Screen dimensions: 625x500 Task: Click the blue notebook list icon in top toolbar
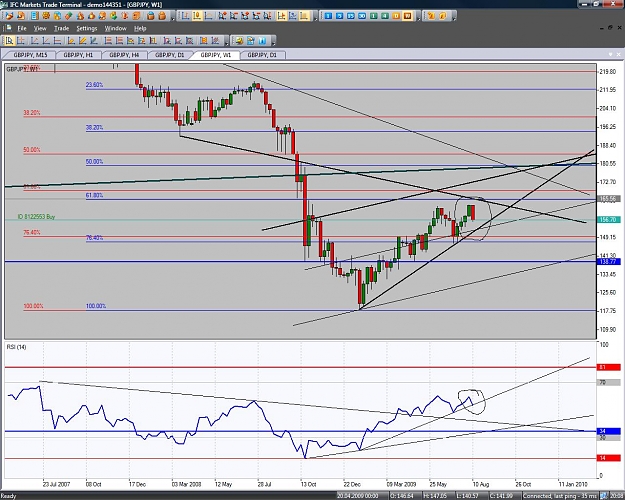35,16
